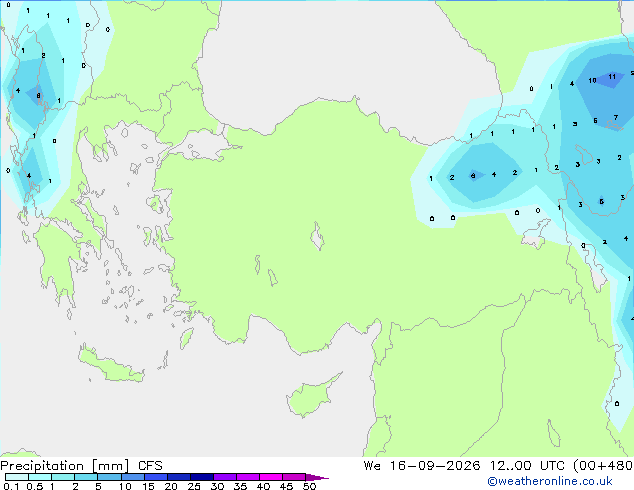Select the 5–10 mm legend color swatch
Screen dimensions: 634x490
coord(109,477)
